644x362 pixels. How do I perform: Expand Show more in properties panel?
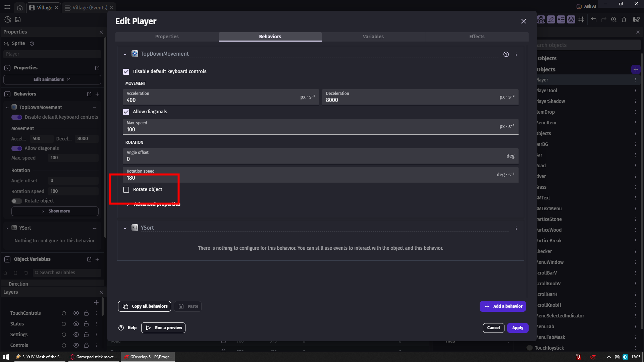(x=55, y=211)
